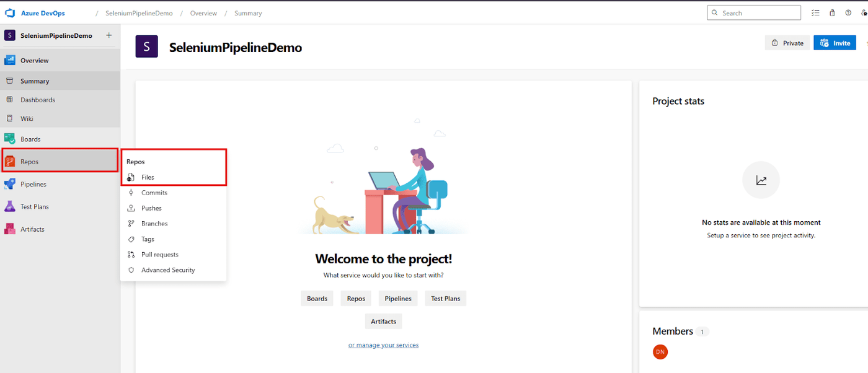Click the Overview breadcrumb link
This screenshot has height=373, width=868.
[x=203, y=13]
